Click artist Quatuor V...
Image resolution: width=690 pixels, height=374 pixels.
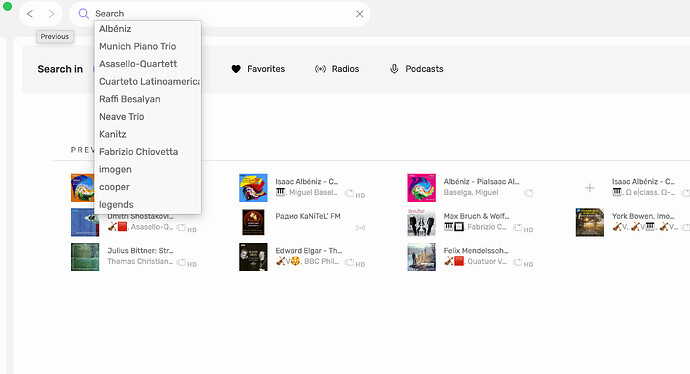pos(487,261)
